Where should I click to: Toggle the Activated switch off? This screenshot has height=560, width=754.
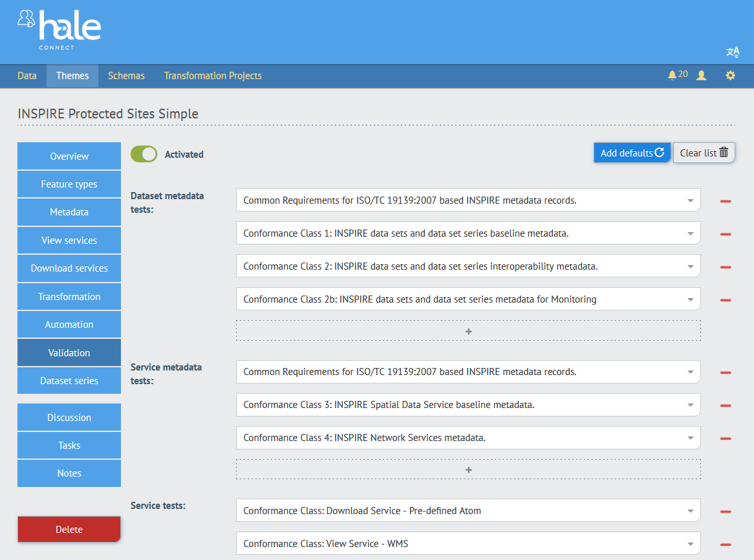[x=144, y=154]
